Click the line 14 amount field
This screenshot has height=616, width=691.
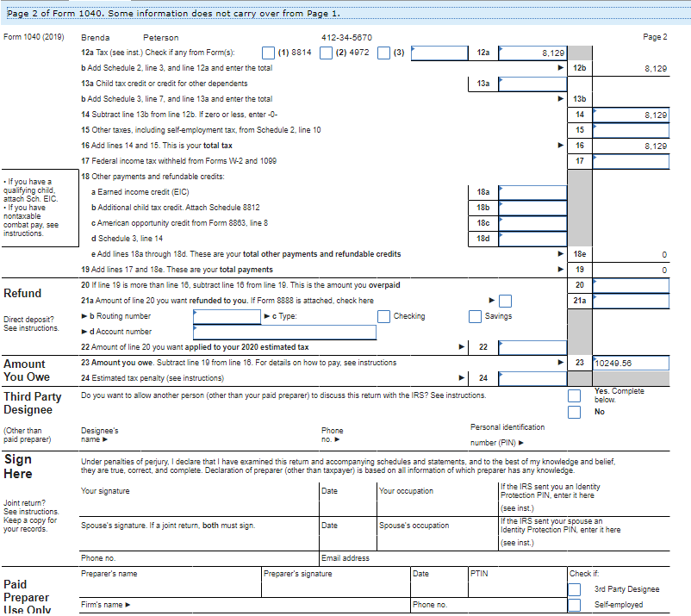[x=631, y=115]
